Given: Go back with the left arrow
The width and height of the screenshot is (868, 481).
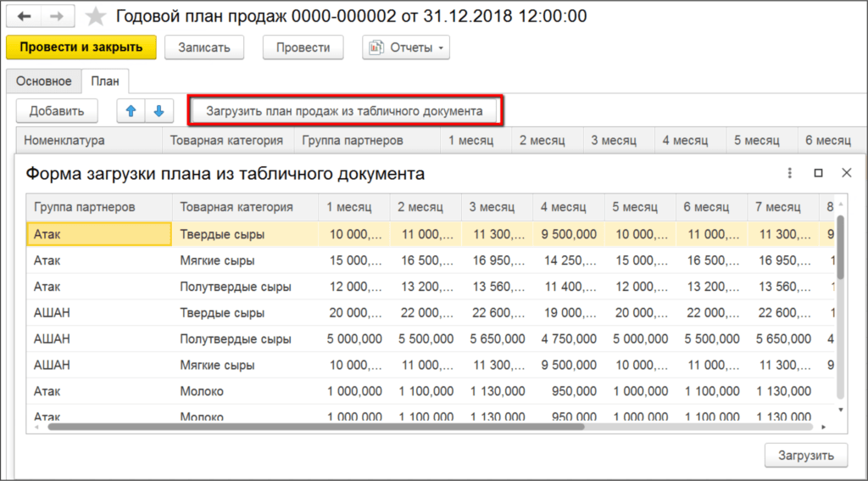Looking at the screenshot, I should [25, 17].
